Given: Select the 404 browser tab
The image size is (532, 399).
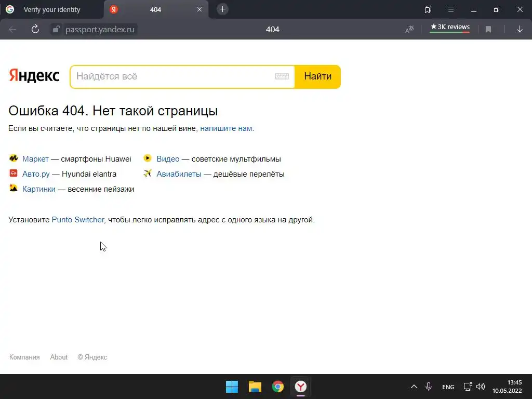Looking at the screenshot, I should (x=155, y=9).
